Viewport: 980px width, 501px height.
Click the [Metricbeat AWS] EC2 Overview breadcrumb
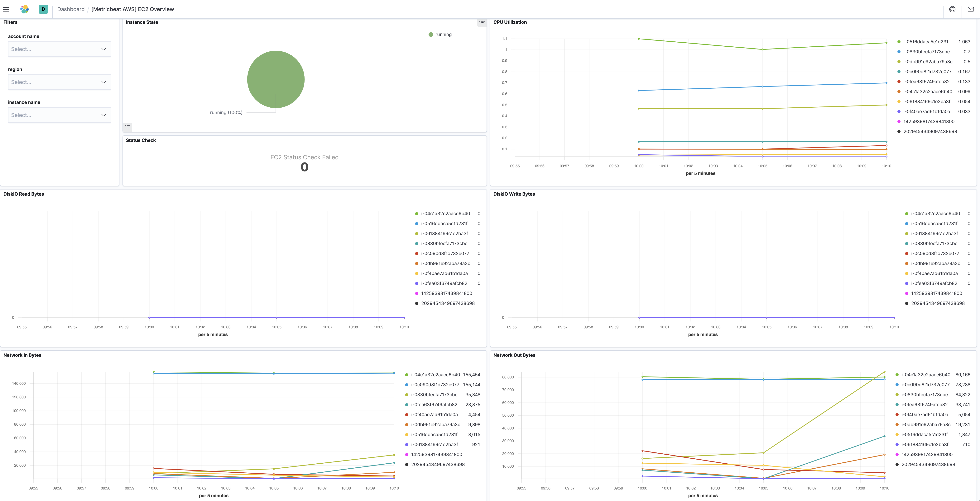click(132, 9)
